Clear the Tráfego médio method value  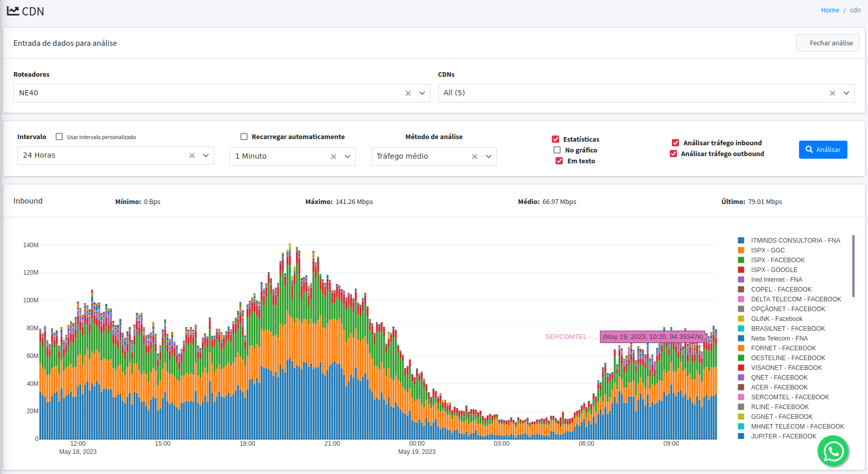coord(475,157)
